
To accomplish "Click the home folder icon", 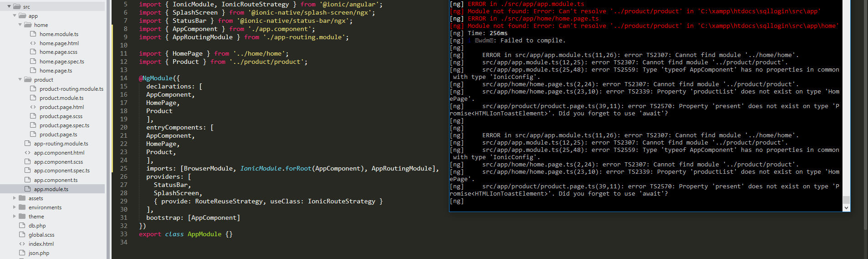I will (x=28, y=25).
